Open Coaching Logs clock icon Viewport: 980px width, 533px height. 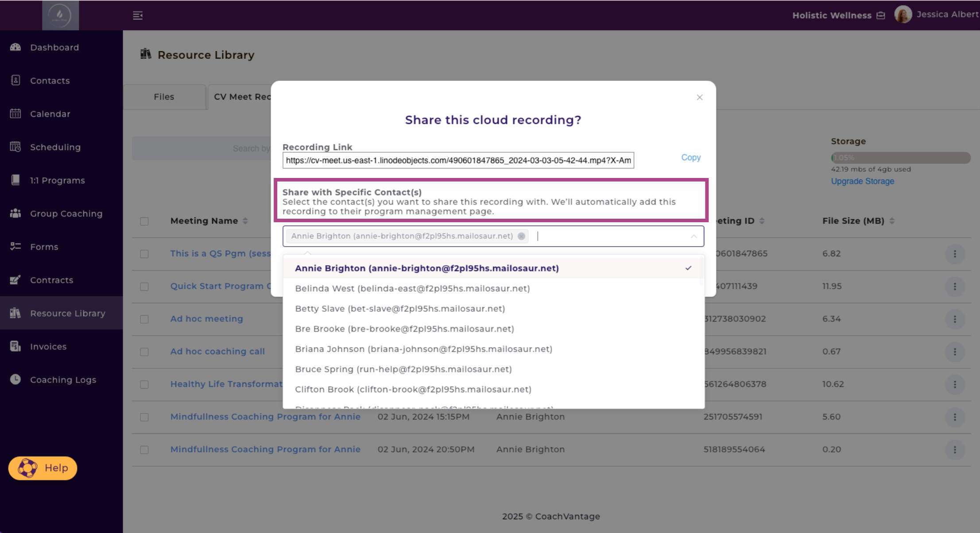pos(15,379)
